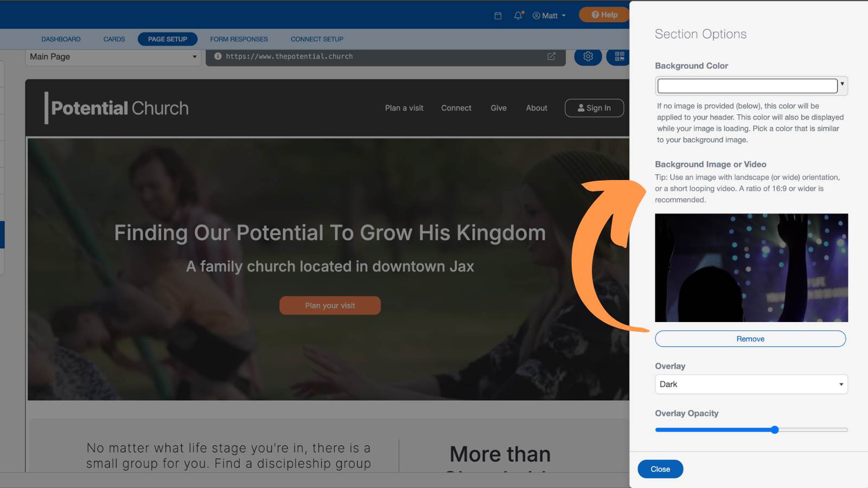This screenshot has width=868, height=488.
Task: Click the orange Help button
Action: [604, 15]
